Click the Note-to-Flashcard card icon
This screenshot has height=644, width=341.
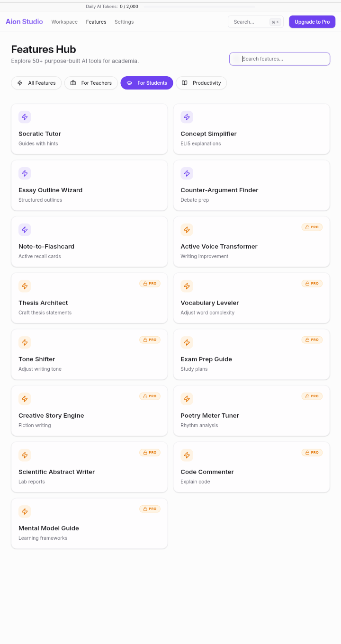(25, 230)
